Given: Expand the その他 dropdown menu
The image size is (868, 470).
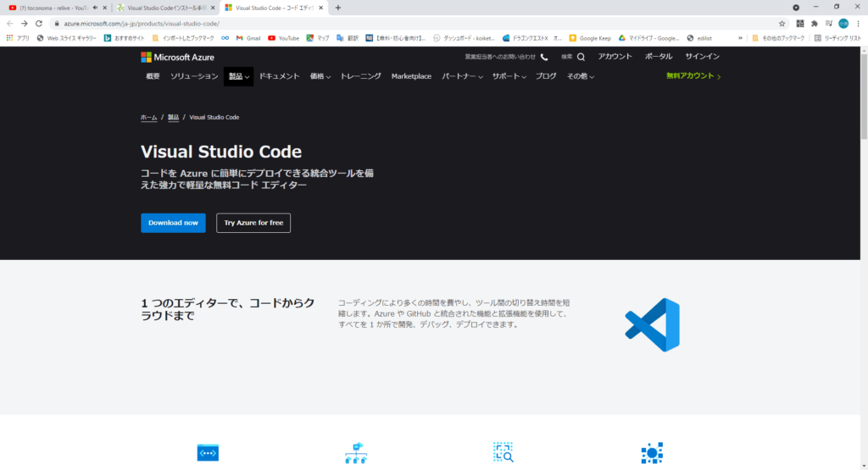Looking at the screenshot, I should click(580, 76).
